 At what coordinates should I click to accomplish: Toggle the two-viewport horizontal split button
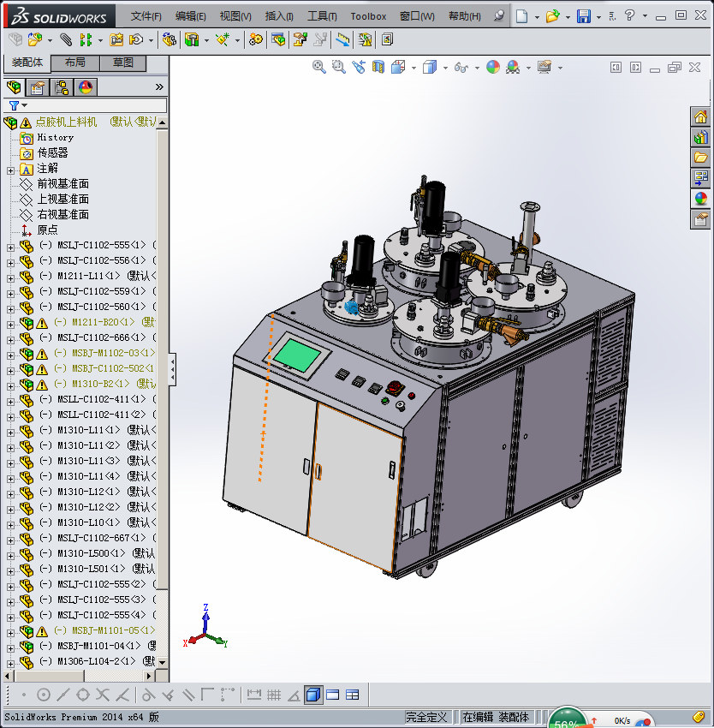pyautogui.click(x=333, y=695)
